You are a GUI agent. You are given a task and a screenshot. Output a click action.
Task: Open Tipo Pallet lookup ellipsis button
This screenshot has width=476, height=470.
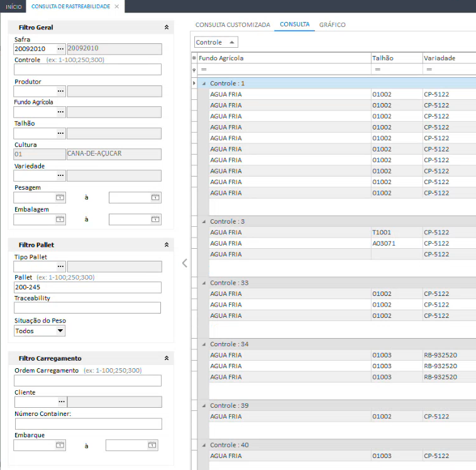coord(60,266)
